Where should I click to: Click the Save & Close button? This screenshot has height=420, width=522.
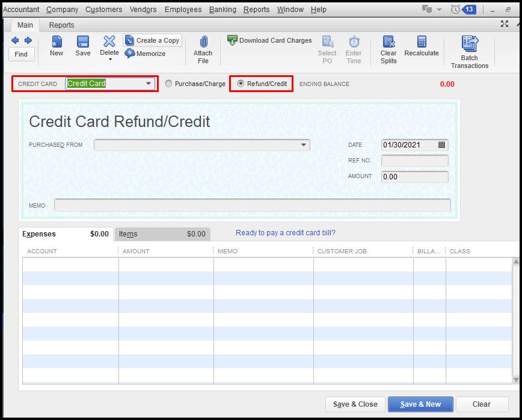pyautogui.click(x=354, y=404)
